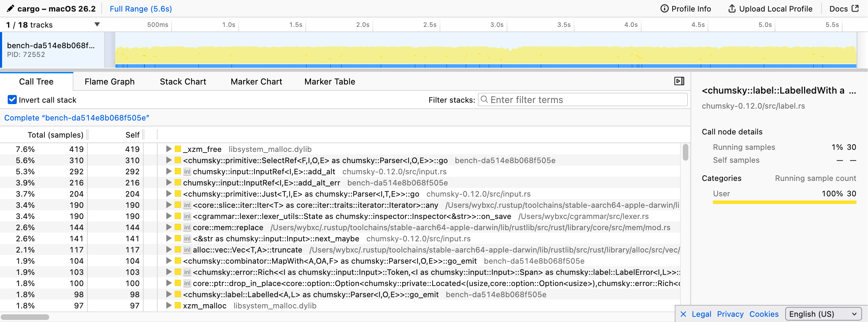Open Docs external link
Screen dimensions: 868x322
844,9
